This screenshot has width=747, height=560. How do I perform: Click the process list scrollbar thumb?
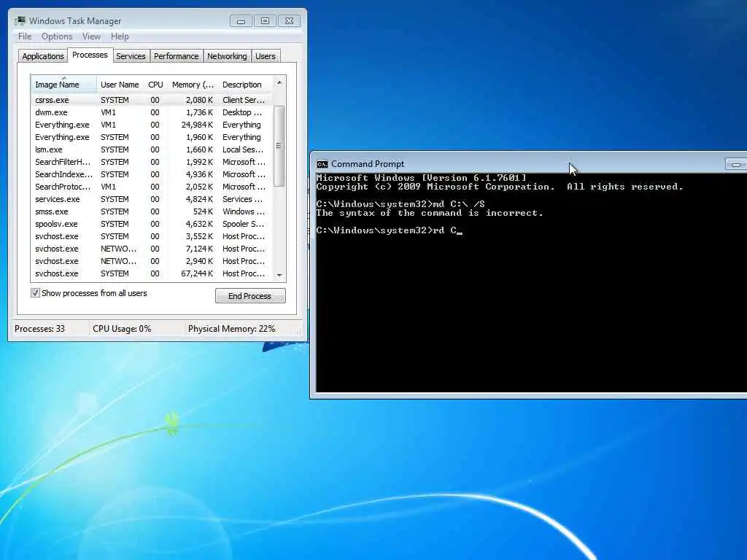[279, 146]
